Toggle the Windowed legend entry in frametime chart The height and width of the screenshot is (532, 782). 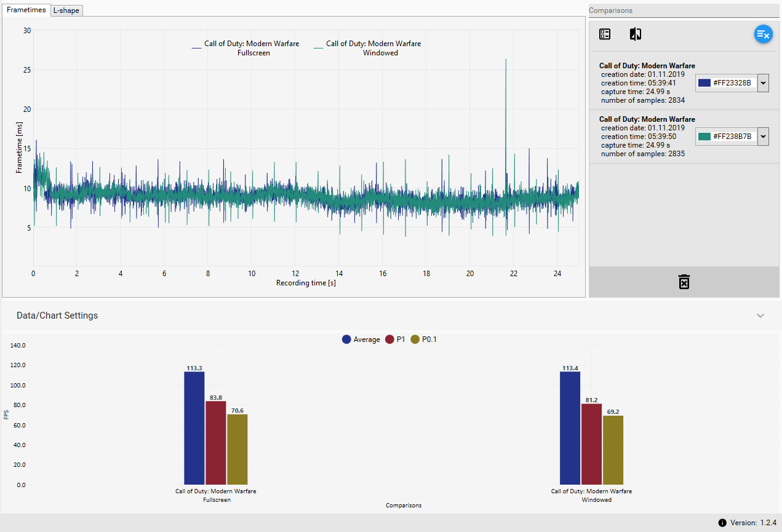click(367, 48)
